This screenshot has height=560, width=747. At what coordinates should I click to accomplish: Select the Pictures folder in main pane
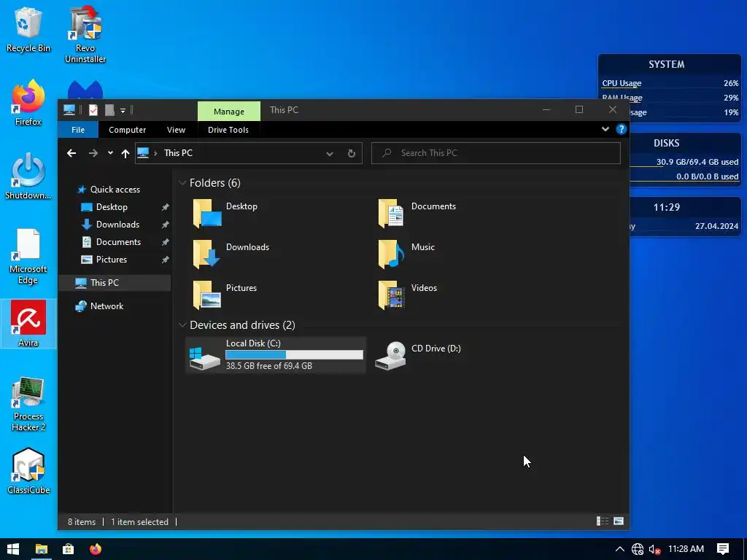click(226, 295)
